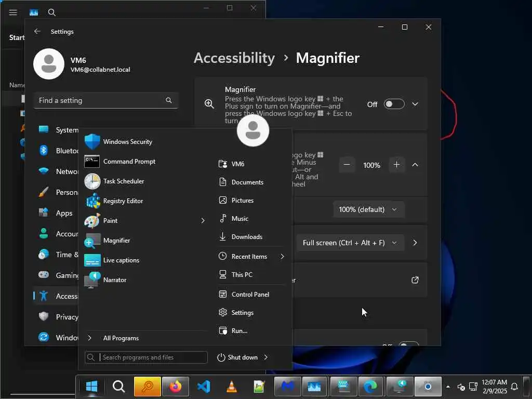Open hamburger menu in background window

tap(13, 12)
